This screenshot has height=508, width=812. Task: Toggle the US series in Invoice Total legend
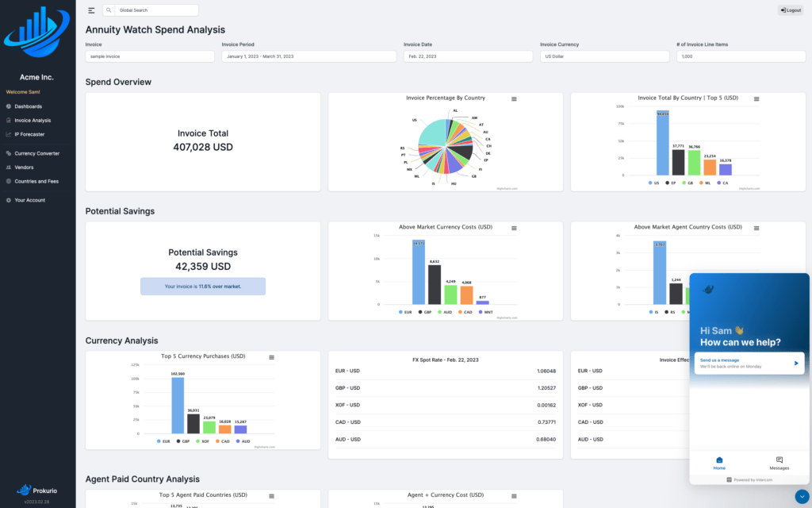pos(653,183)
